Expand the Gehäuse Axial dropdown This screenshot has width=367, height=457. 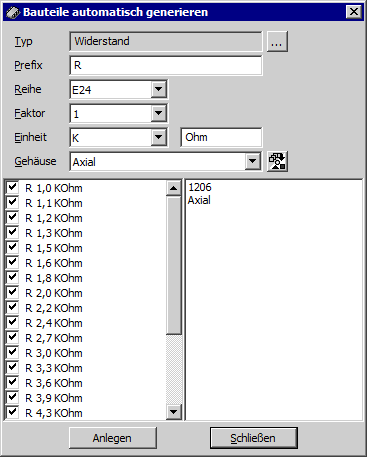click(253, 162)
